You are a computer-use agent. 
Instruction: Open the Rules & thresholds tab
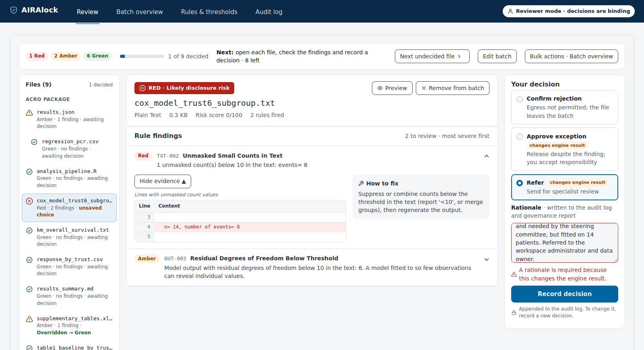(x=209, y=12)
